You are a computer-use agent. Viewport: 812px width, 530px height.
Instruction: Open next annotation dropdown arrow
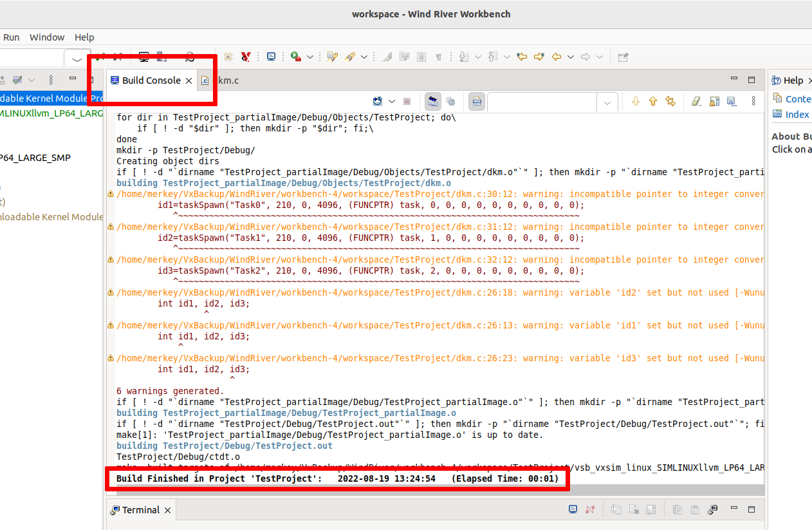[x=477, y=57]
